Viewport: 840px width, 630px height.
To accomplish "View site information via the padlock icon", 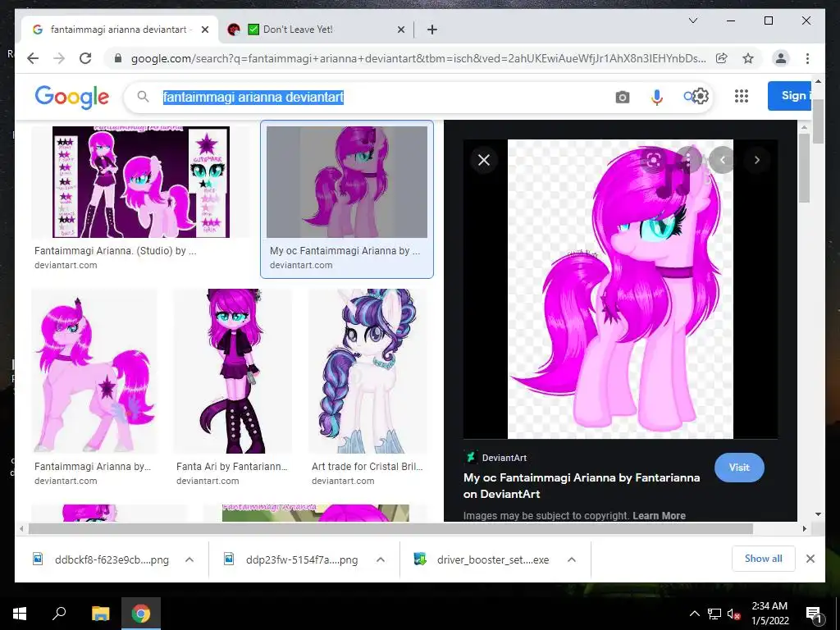I will (118, 58).
